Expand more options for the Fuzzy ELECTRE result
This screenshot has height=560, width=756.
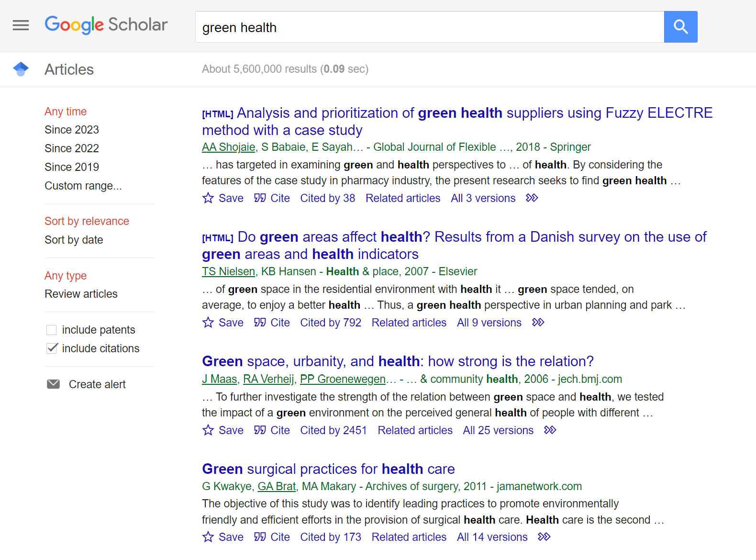coord(532,198)
